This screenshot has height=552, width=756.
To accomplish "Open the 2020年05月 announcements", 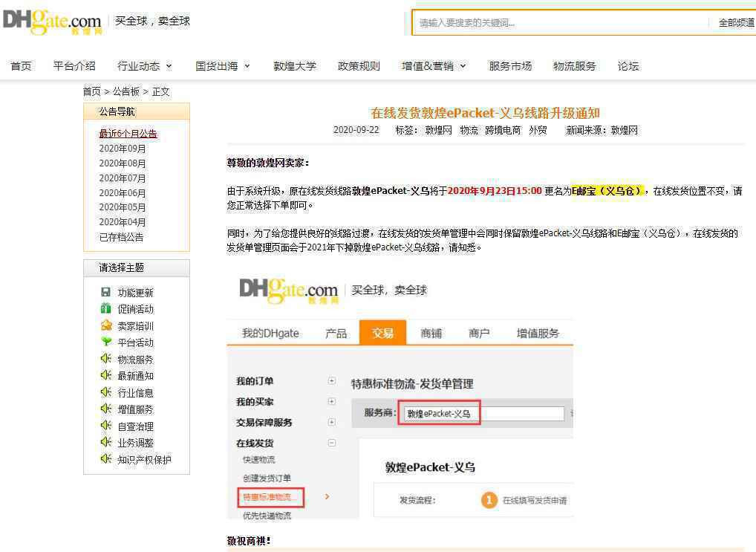I will [x=123, y=207].
